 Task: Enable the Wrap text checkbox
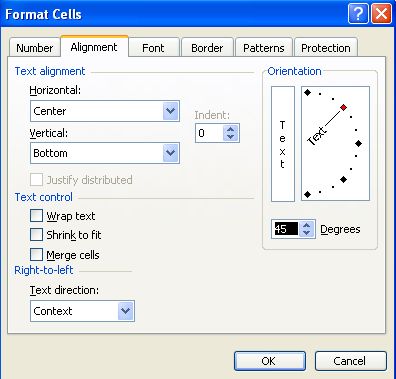click(36, 216)
